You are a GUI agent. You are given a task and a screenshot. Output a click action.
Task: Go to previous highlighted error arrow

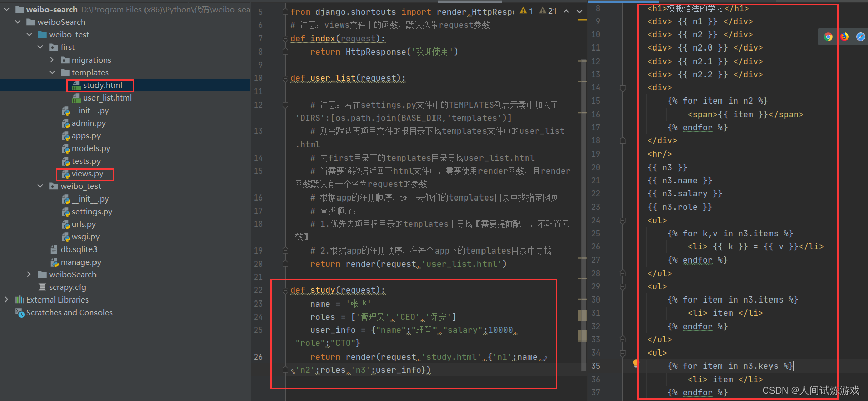[566, 11]
